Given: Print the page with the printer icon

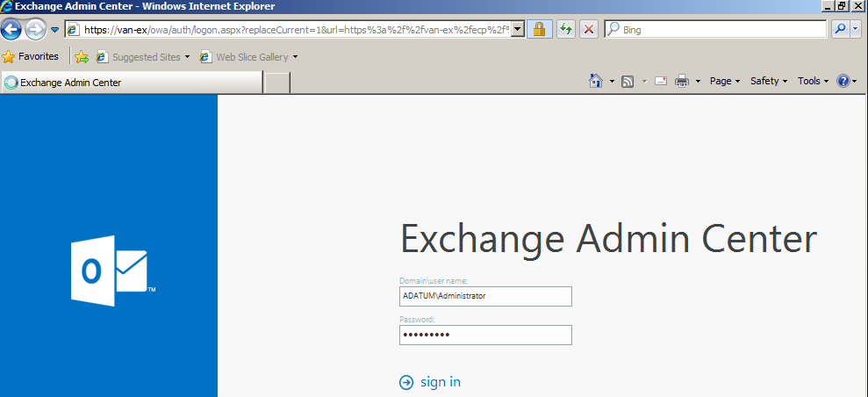Looking at the screenshot, I should click(682, 82).
